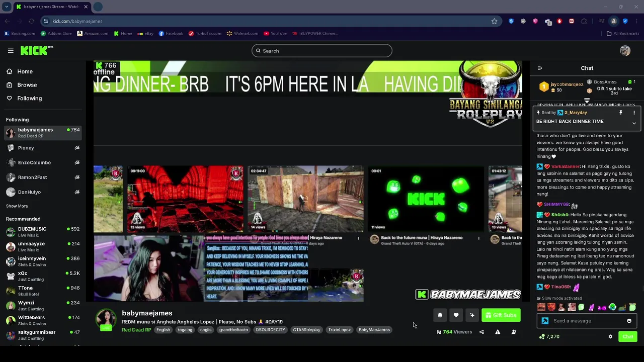This screenshot has width=644, height=362.
Task: Click G_Maryday username in pinned message
Action: (x=576, y=113)
